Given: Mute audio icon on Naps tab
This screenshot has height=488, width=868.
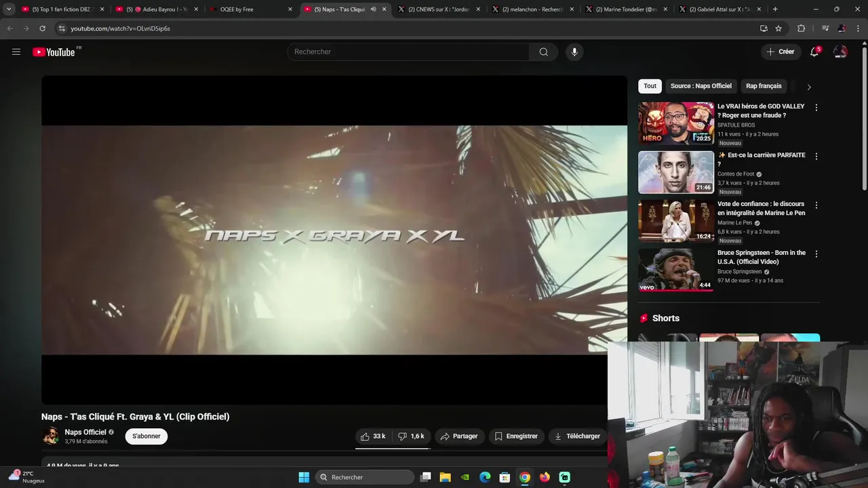Looking at the screenshot, I should [373, 9].
